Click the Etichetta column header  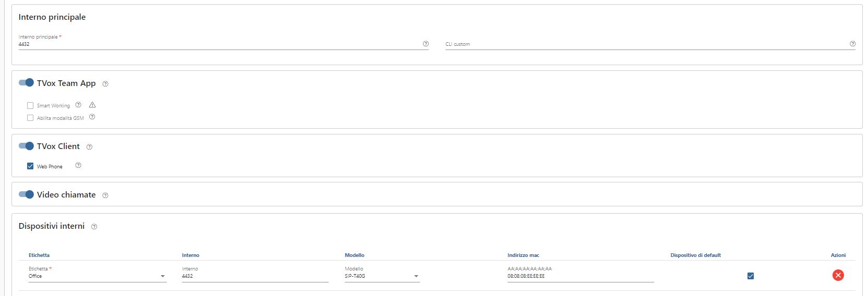(39, 255)
